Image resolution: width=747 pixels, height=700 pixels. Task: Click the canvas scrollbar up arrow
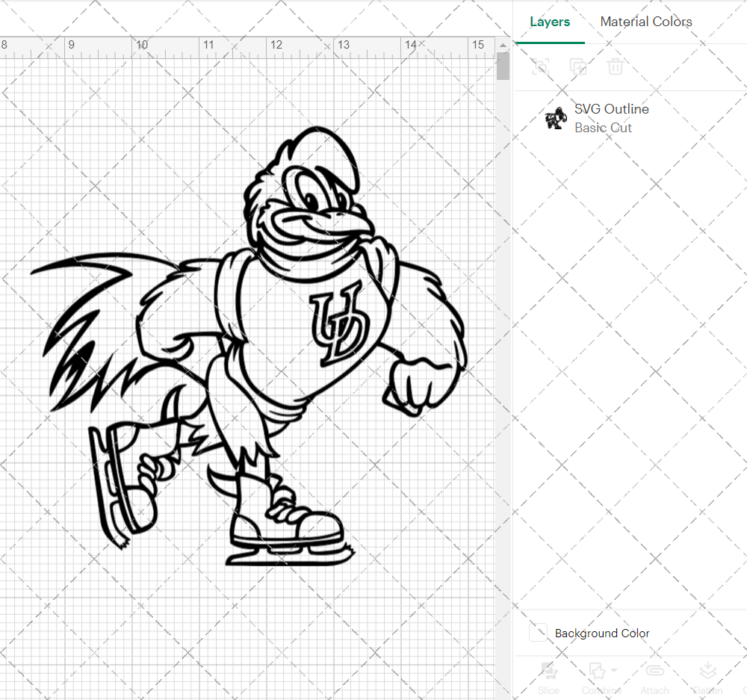click(x=503, y=46)
